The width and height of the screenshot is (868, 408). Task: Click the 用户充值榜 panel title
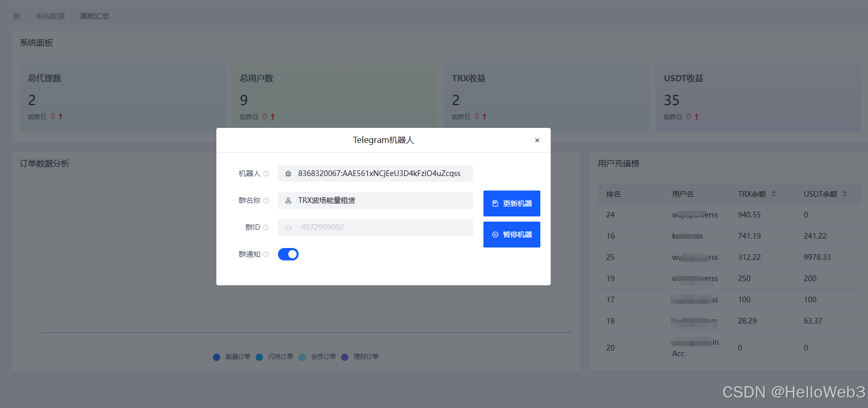(619, 164)
